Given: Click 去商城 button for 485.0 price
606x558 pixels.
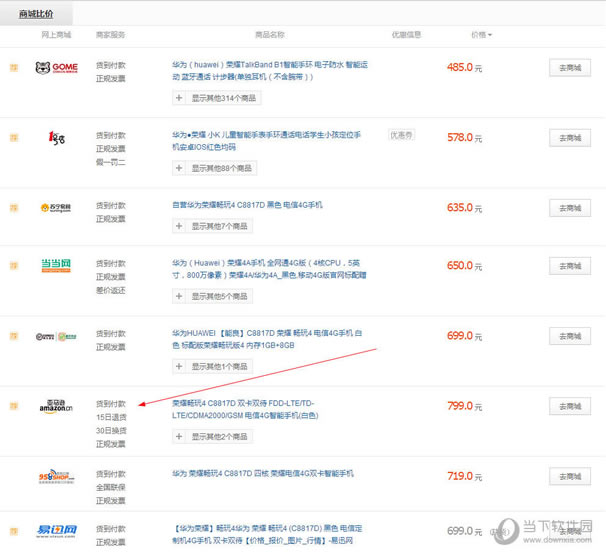Looking at the screenshot, I should tap(569, 68).
